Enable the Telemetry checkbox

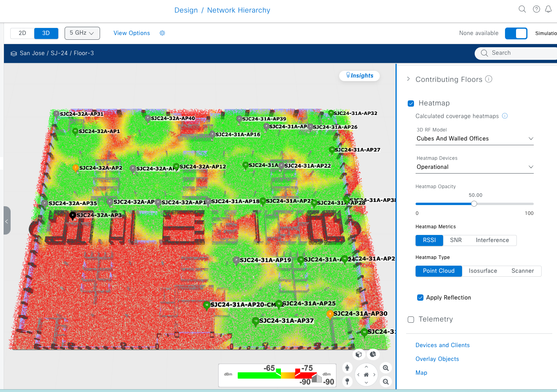click(x=411, y=320)
